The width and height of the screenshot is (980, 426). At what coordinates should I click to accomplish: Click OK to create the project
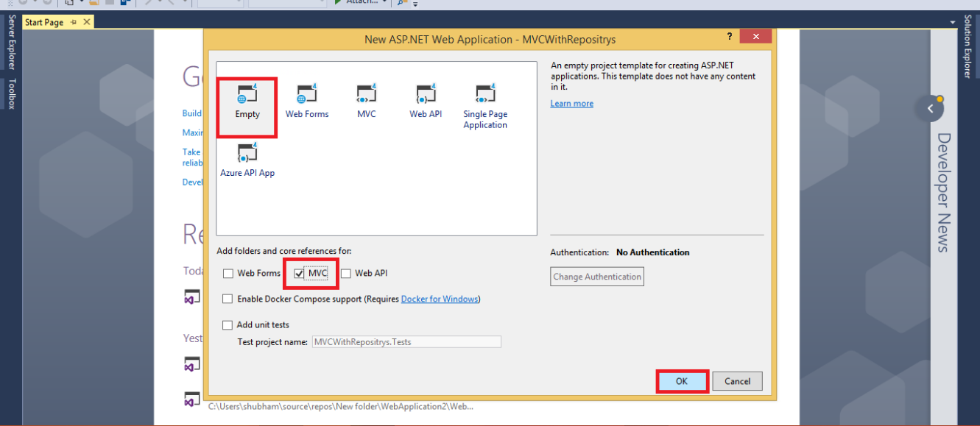[682, 381]
